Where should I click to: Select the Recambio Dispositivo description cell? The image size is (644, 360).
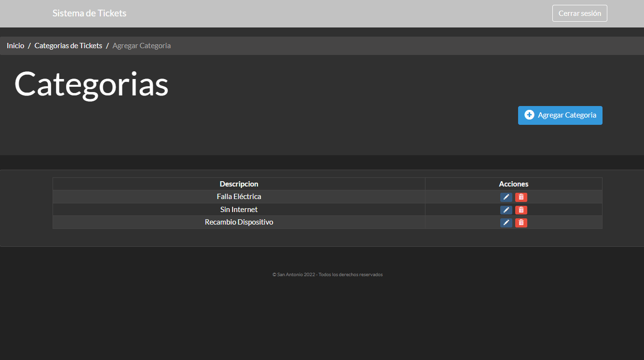tap(239, 222)
